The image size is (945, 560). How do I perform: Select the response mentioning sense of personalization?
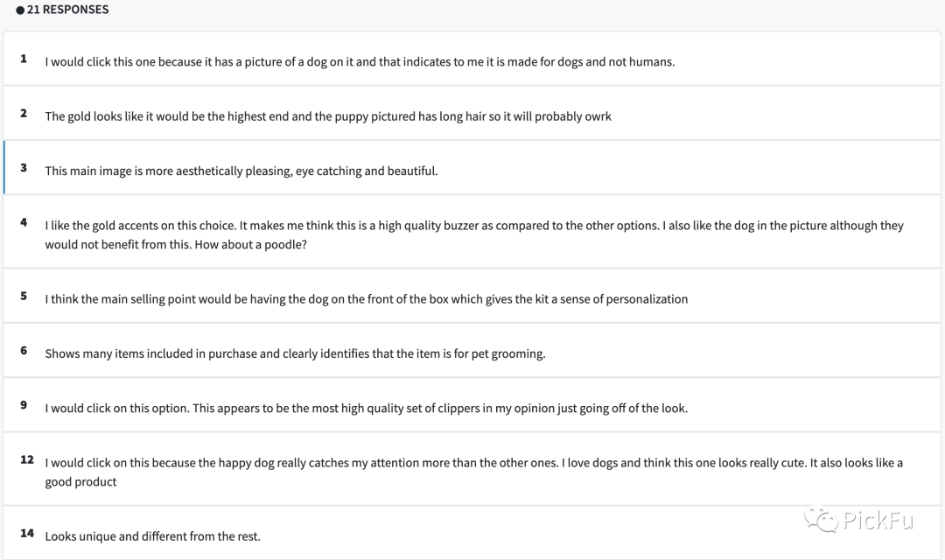pyautogui.click(x=367, y=299)
